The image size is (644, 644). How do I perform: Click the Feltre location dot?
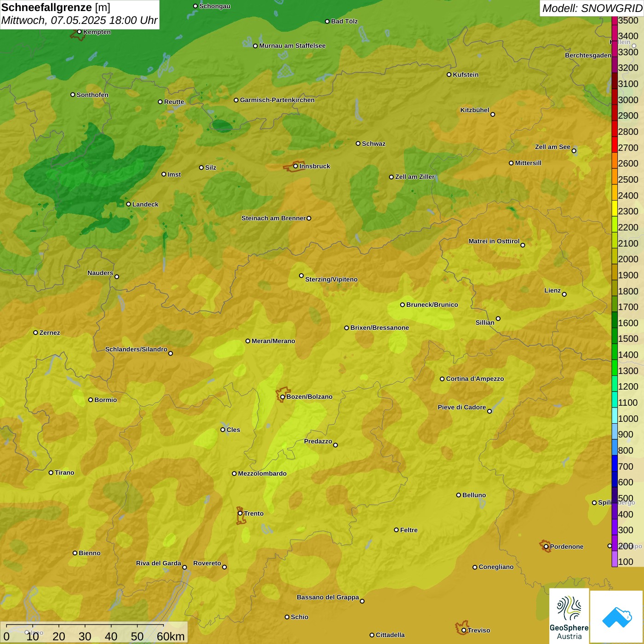point(396,530)
